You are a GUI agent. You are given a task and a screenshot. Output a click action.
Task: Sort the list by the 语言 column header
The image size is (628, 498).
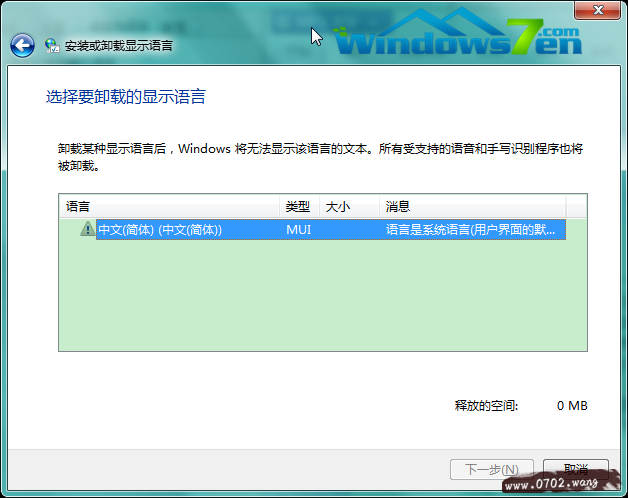coord(169,207)
